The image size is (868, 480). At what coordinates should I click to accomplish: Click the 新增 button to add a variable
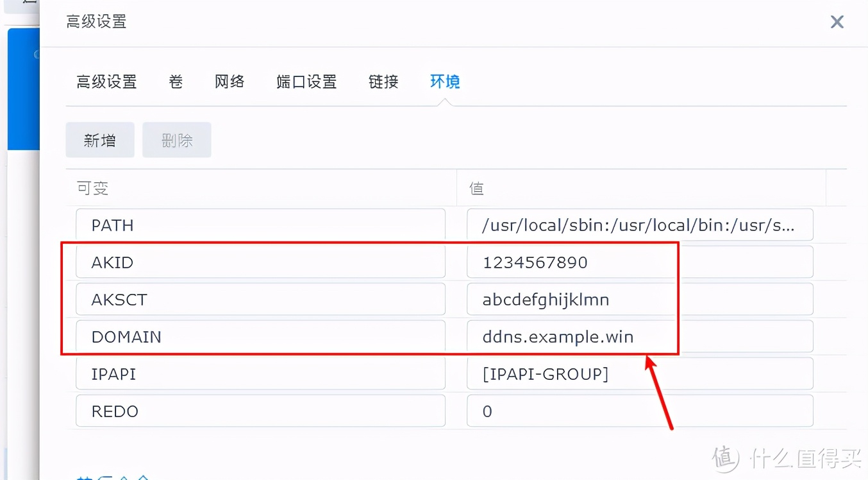(99, 140)
